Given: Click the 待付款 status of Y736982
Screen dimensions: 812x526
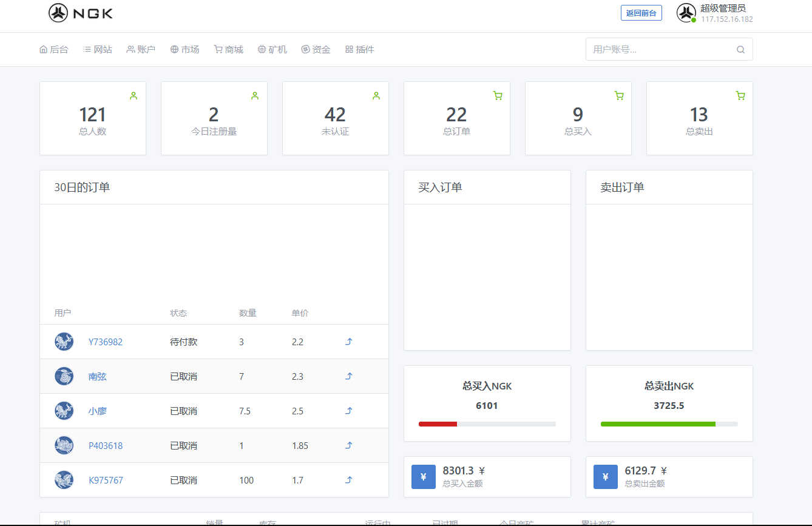Looking at the screenshot, I should (183, 342).
